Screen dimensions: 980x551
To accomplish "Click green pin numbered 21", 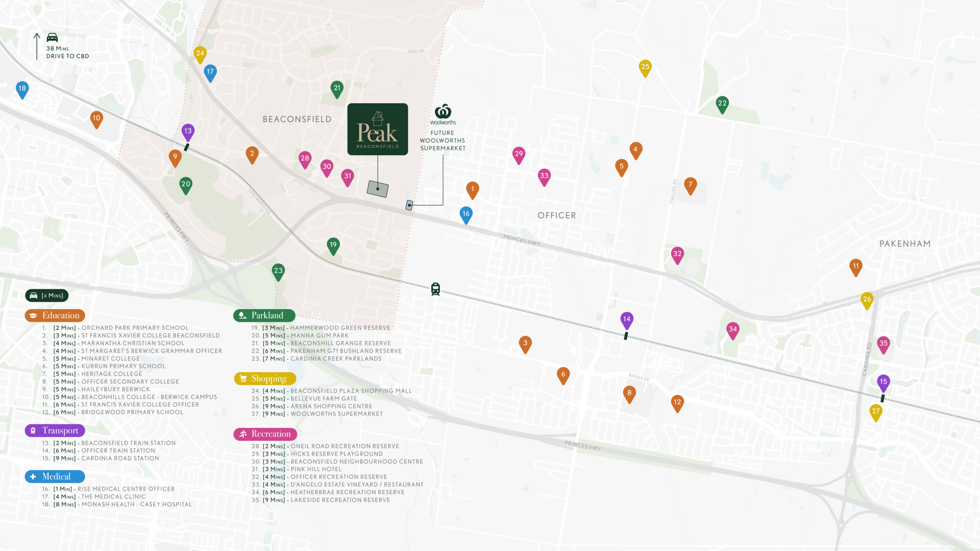I will pos(337,89).
